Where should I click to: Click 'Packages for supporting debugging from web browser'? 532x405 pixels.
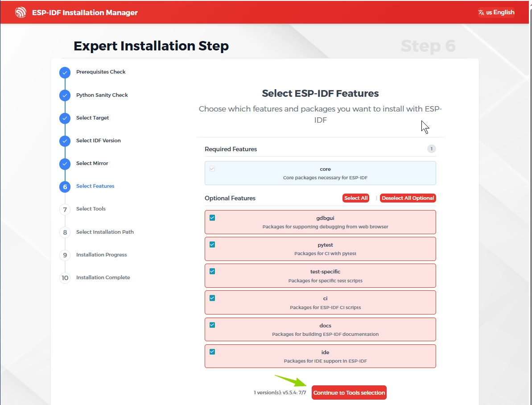tap(325, 227)
